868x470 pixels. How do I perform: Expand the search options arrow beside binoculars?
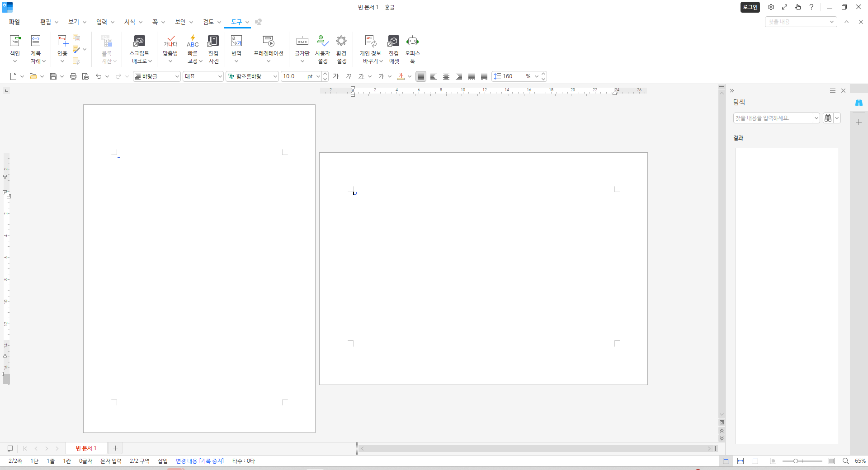(x=837, y=118)
